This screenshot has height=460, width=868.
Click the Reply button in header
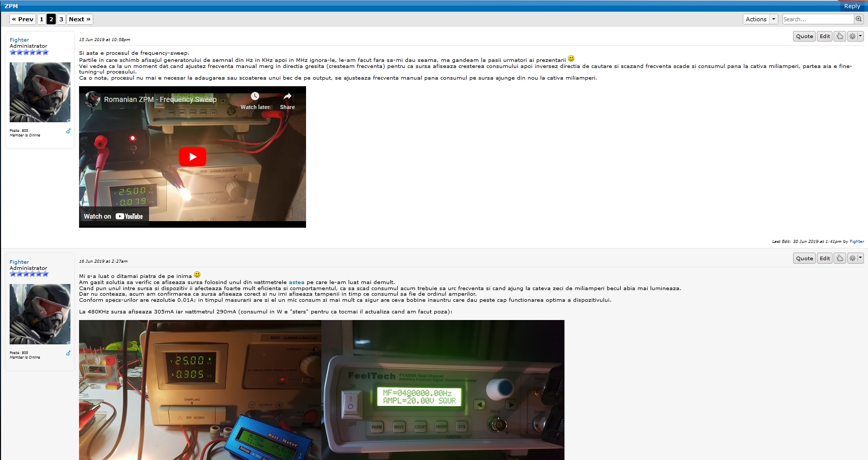click(x=852, y=6)
